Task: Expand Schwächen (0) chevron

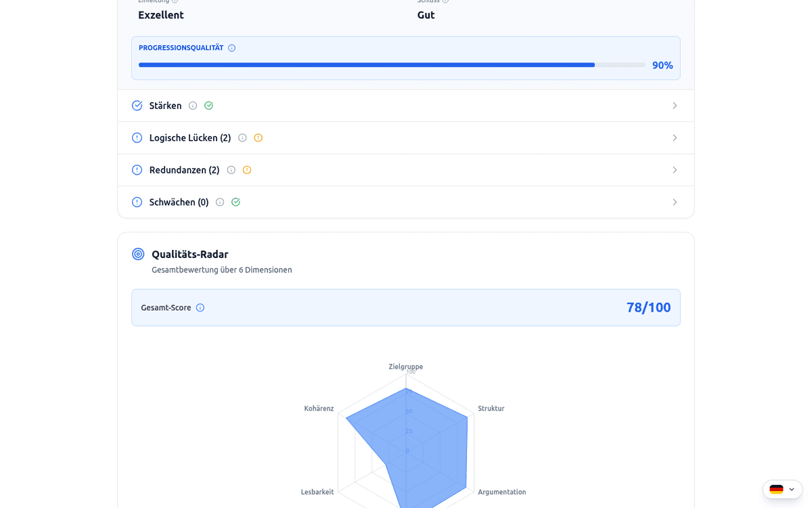Action: click(674, 203)
